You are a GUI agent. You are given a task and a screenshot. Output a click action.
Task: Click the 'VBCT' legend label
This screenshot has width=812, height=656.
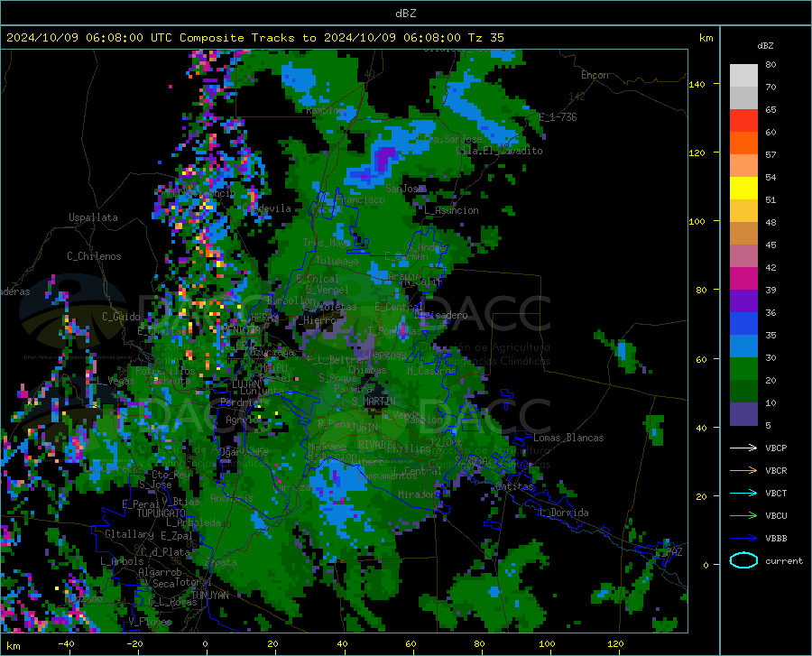click(776, 493)
